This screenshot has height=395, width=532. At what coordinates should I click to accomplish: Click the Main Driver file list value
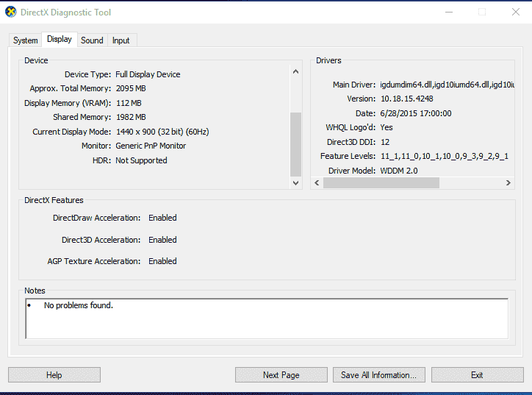pyautogui.click(x=447, y=85)
